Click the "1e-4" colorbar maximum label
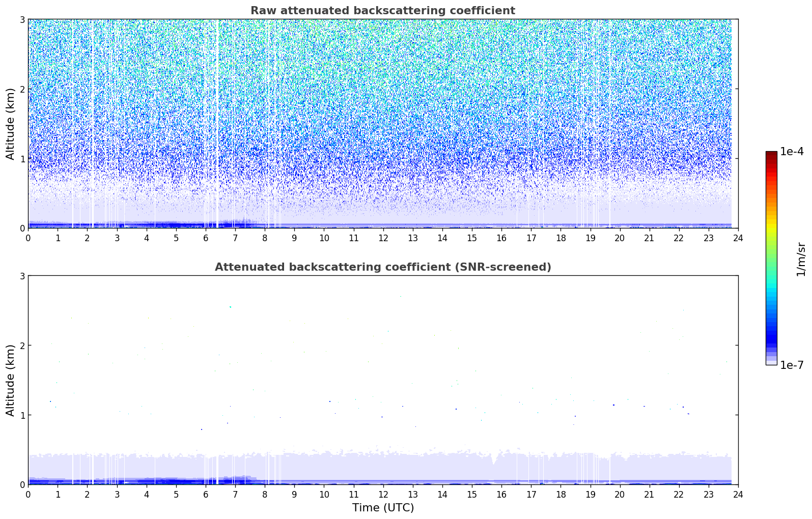Screen dimensions: 812x519 point(792,152)
